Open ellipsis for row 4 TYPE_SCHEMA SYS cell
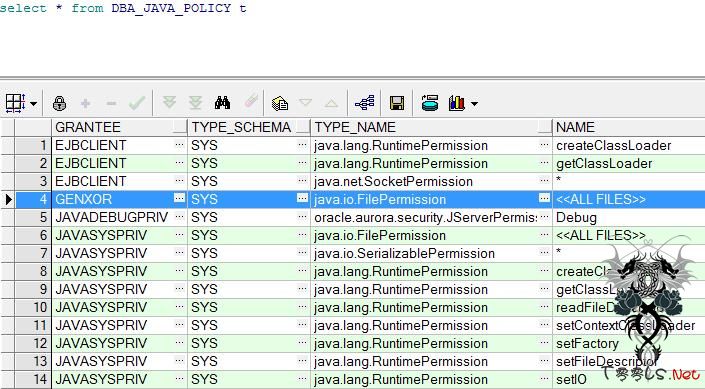 pos(303,198)
